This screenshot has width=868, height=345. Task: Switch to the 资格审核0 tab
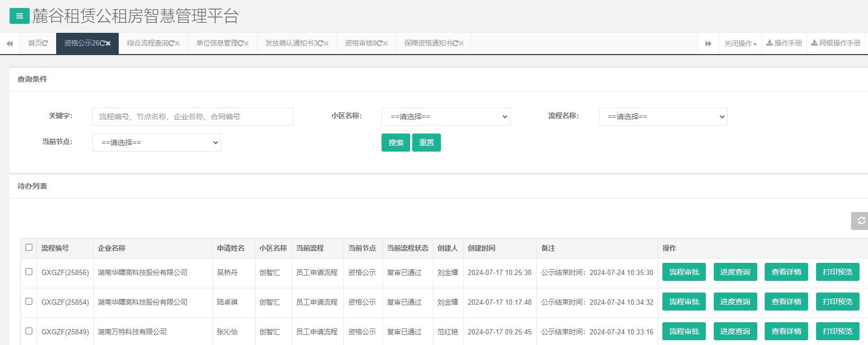(363, 43)
